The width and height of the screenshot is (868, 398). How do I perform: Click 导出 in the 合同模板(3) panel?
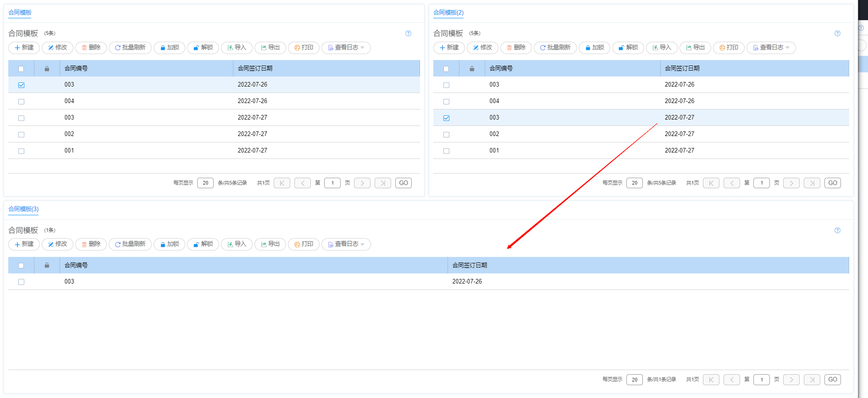coord(271,244)
